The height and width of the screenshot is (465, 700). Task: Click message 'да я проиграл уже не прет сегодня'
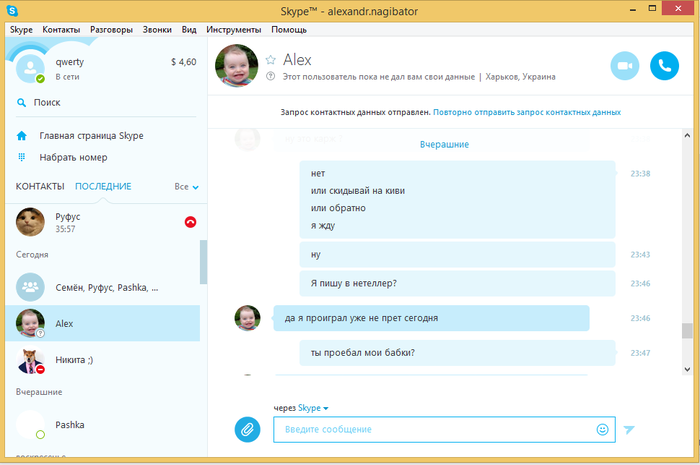pyautogui.click(x=431, y=318)
